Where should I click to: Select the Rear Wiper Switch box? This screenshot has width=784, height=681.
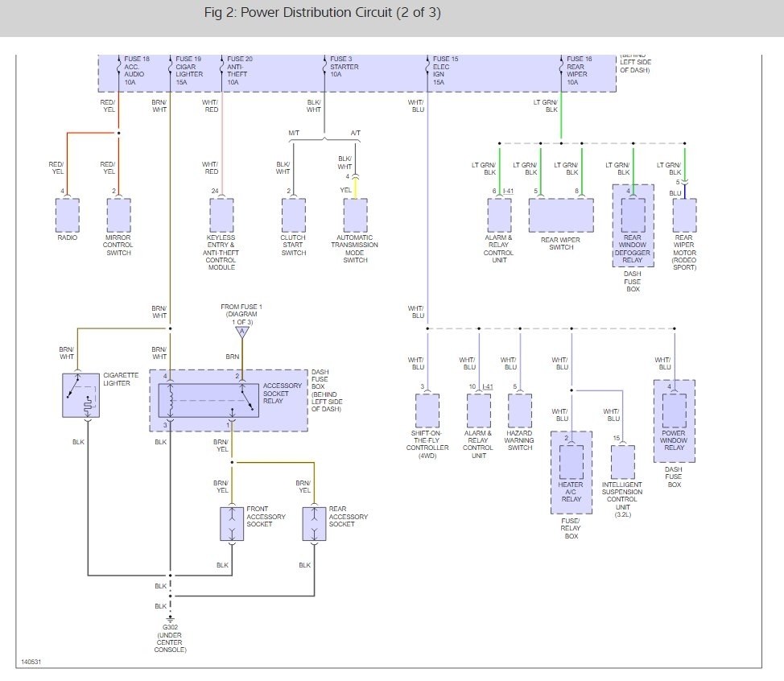561,215
